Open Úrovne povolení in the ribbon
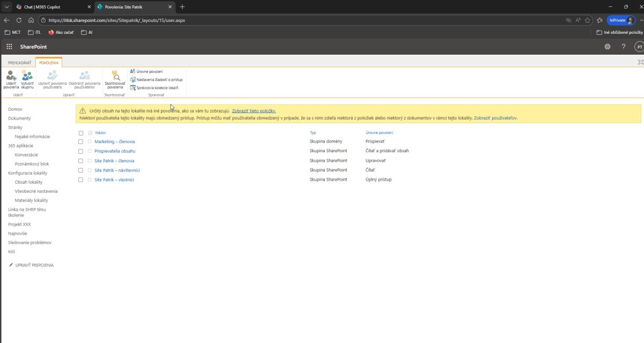This screenshot has height=343, width=644. 149,71
